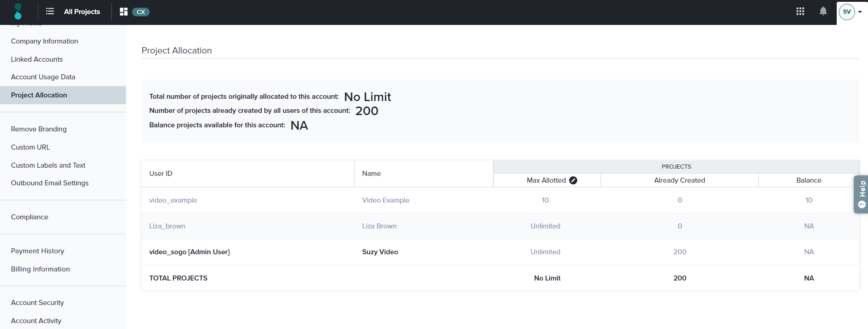View Payment History page
This screenshot has width=868, height=329.
pyautogui.click(x=37, y=251)
